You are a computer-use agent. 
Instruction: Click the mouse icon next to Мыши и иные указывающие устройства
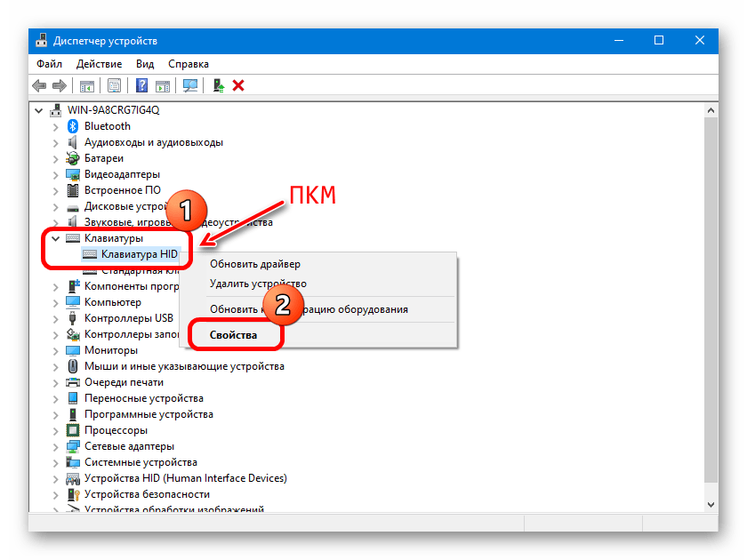72,366
